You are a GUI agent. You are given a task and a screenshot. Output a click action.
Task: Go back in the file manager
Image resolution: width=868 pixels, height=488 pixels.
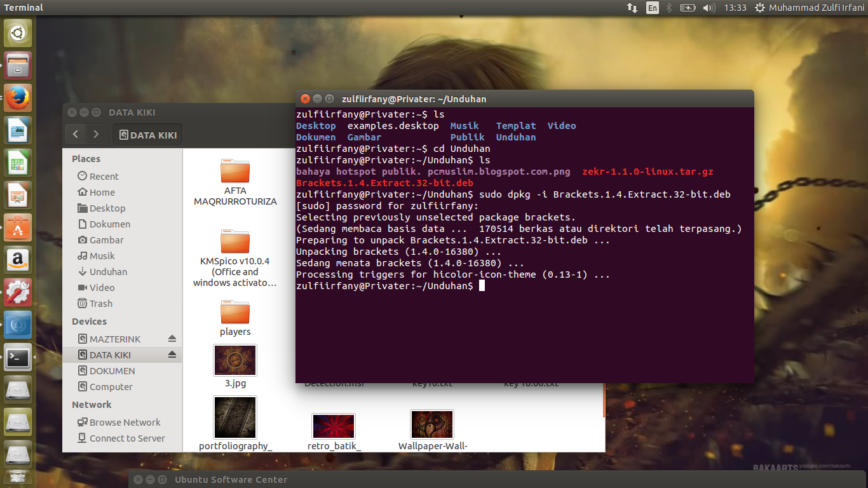[x=76, y=134]
